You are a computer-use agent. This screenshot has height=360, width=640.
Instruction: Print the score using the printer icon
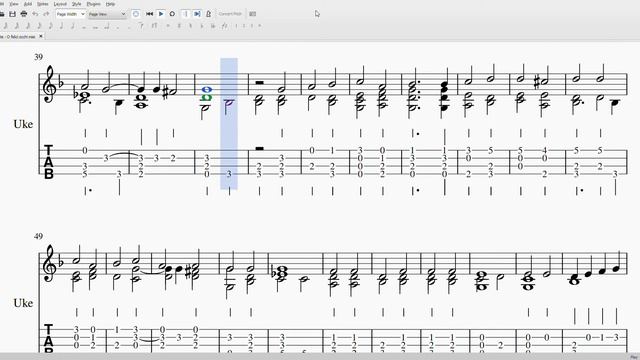(24, 14)
